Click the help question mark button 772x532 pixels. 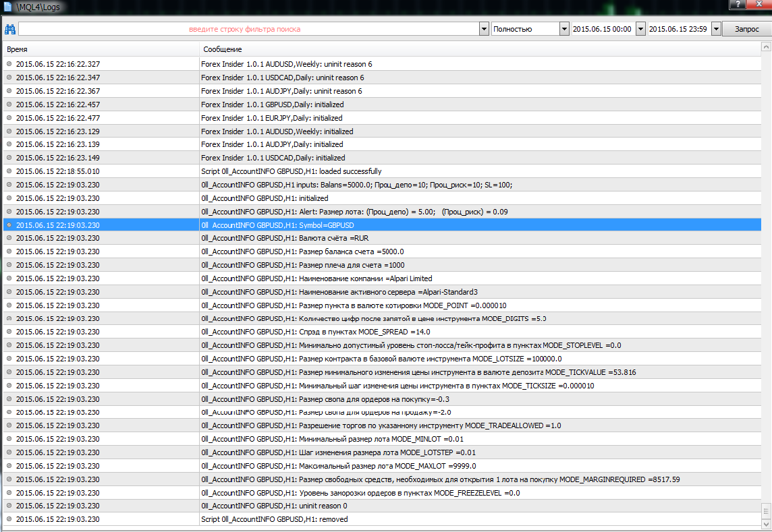[x=738, y=4]
